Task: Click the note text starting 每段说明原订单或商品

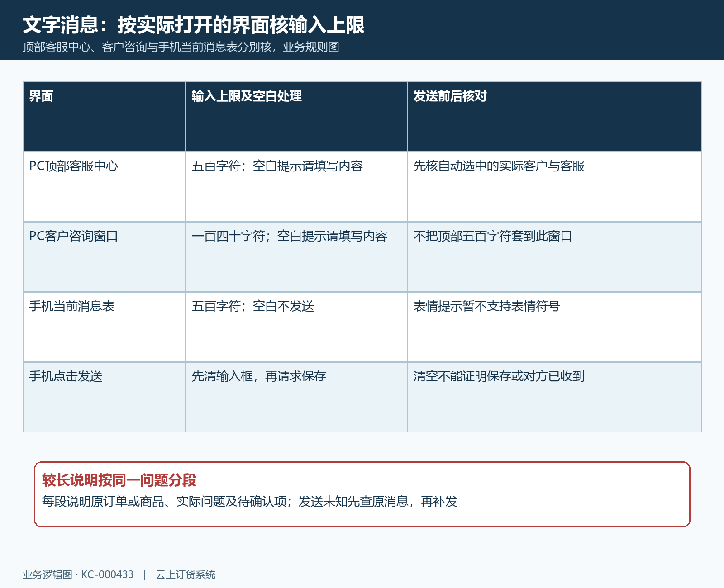Action: point(250,502)
